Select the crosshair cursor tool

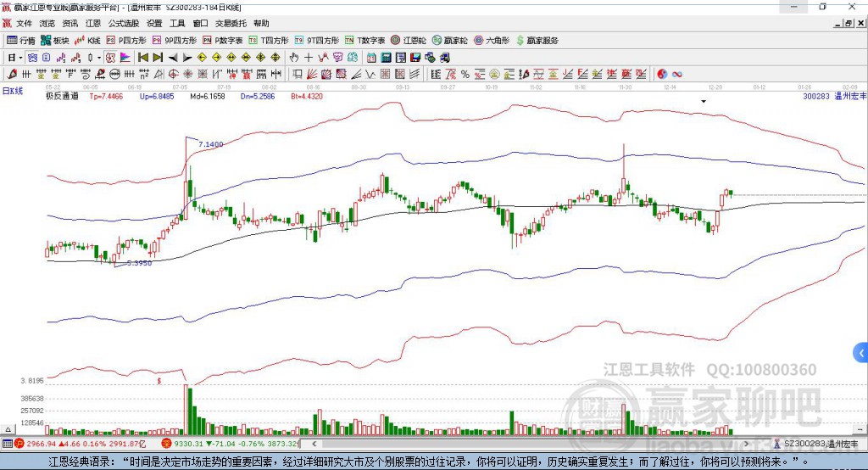click(309, 58)
